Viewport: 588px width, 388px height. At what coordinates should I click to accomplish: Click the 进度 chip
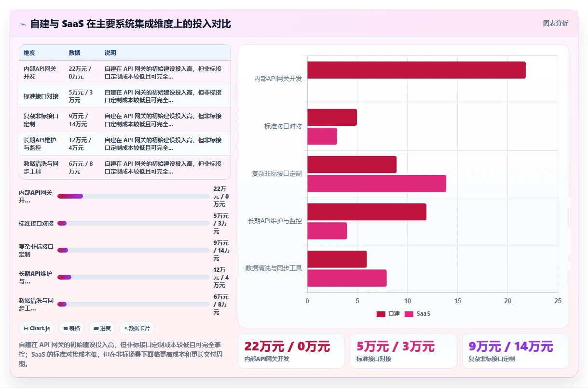click(x=102, y=328)
